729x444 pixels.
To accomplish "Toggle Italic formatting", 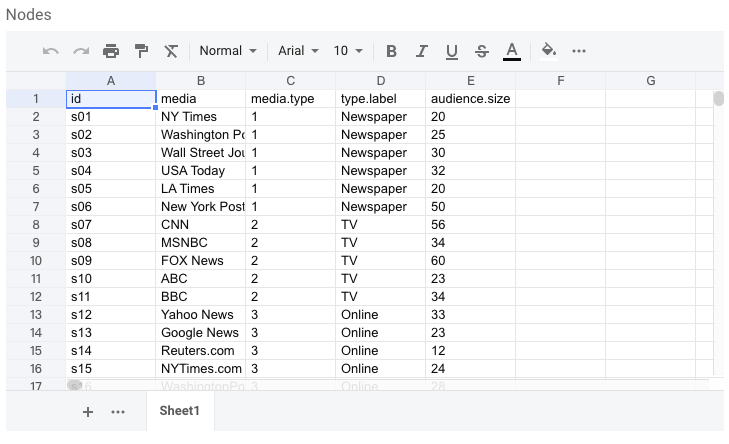I will pyautogui.click(x=421, y=51).
